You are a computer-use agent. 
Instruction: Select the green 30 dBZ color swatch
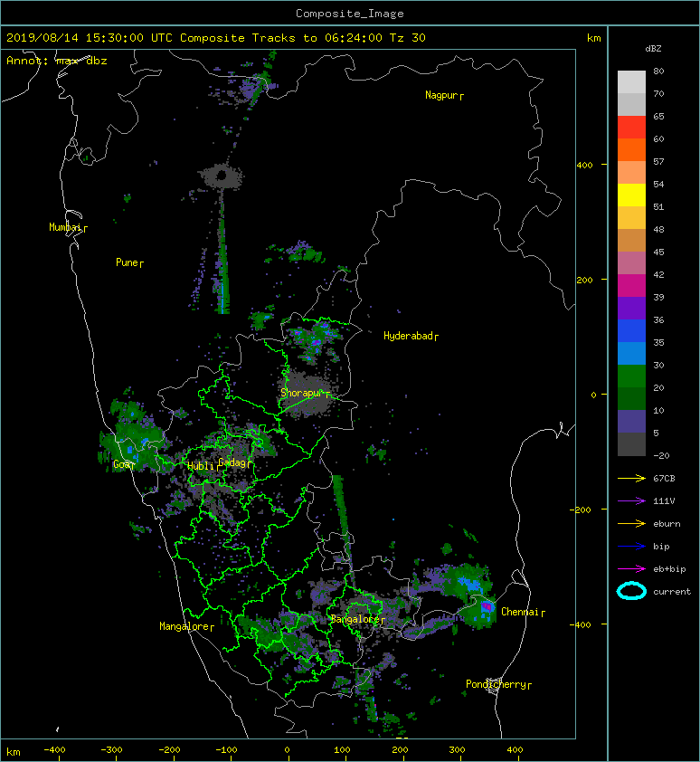[631, 376]
